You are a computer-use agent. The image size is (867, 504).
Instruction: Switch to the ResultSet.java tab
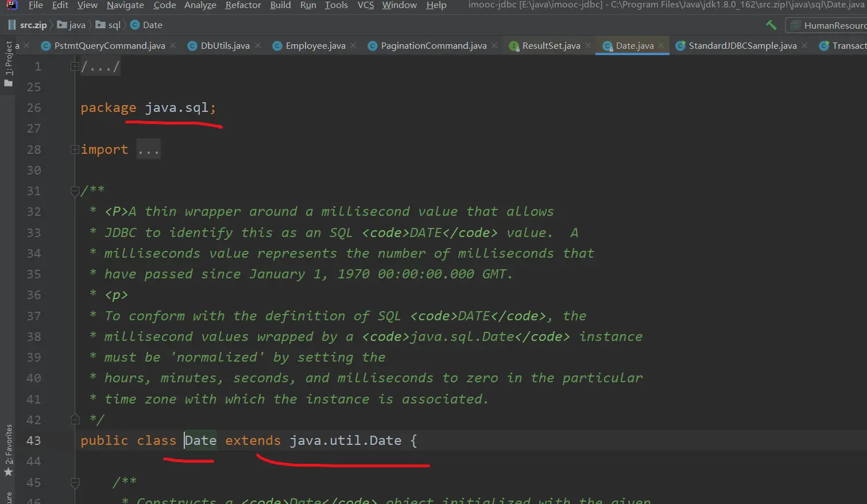[551, 46]
